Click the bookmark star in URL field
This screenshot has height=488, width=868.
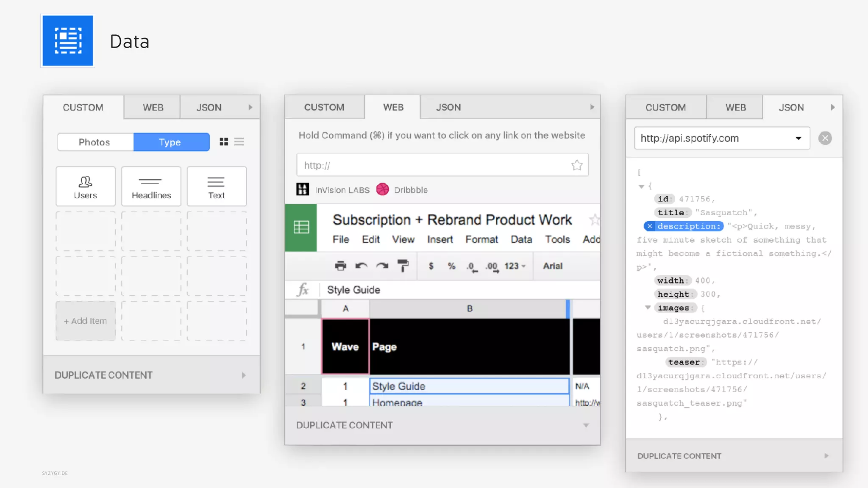tap(576, 165)
